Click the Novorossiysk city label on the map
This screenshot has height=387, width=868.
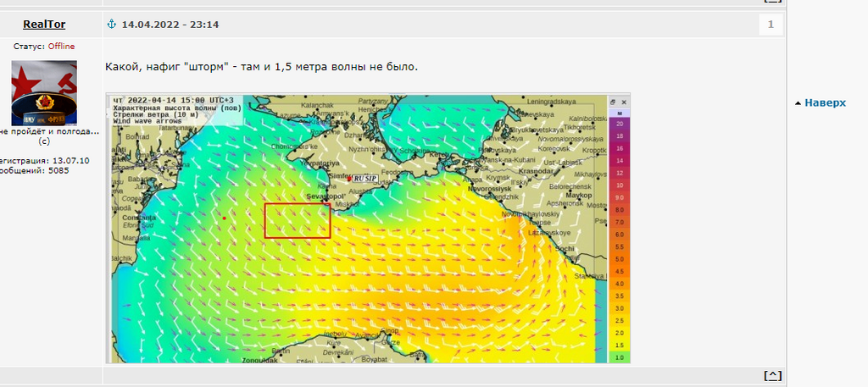point(489,189)
